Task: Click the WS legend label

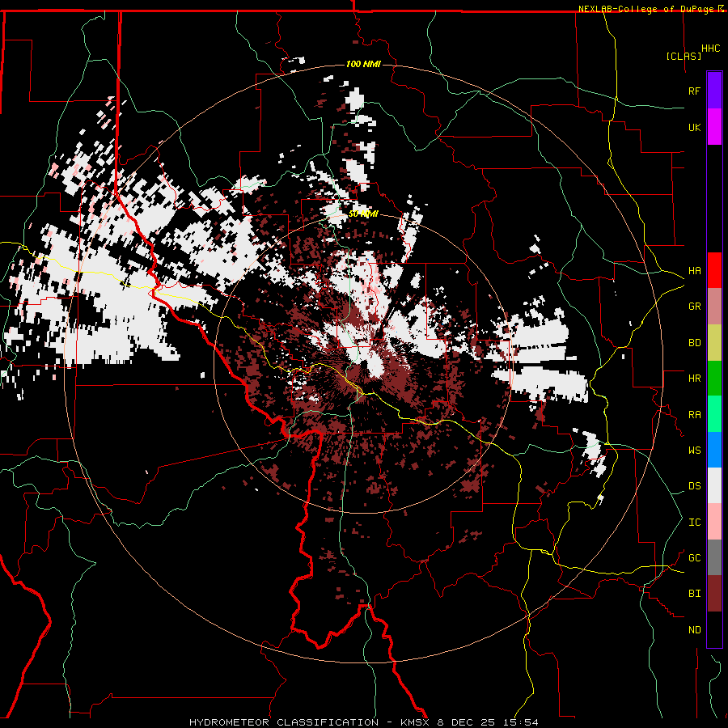Action: pos(694,450)
